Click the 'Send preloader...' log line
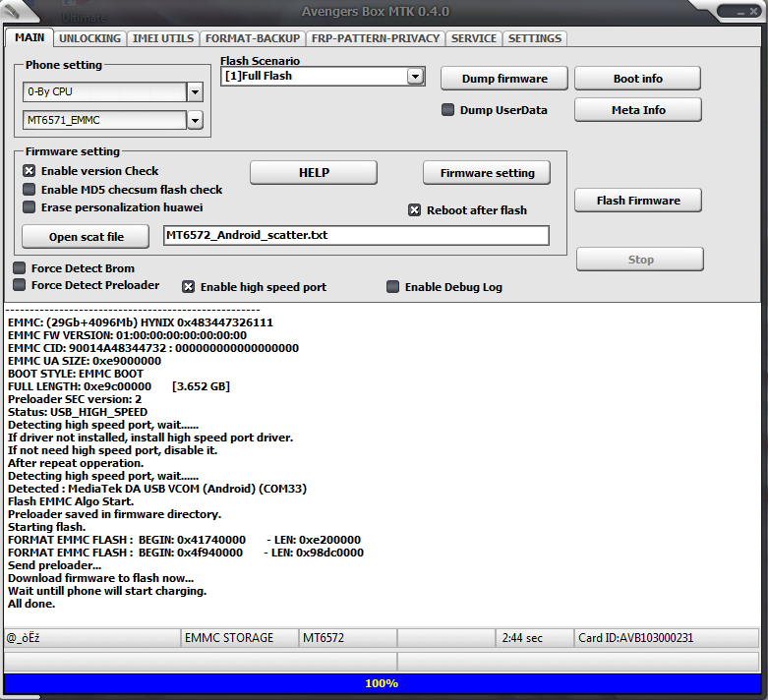This screenshot has height=700, width=768. pos(54,565)
